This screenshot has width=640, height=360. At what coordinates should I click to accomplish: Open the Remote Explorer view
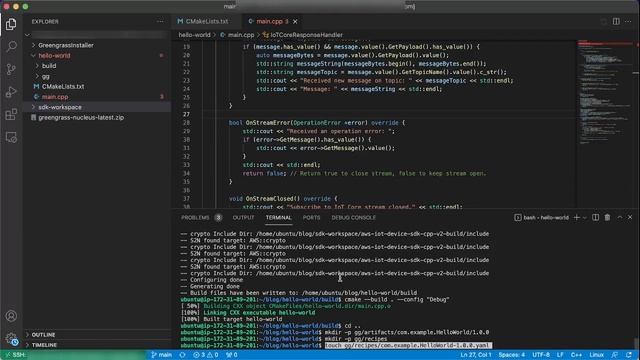click(11, 137)
